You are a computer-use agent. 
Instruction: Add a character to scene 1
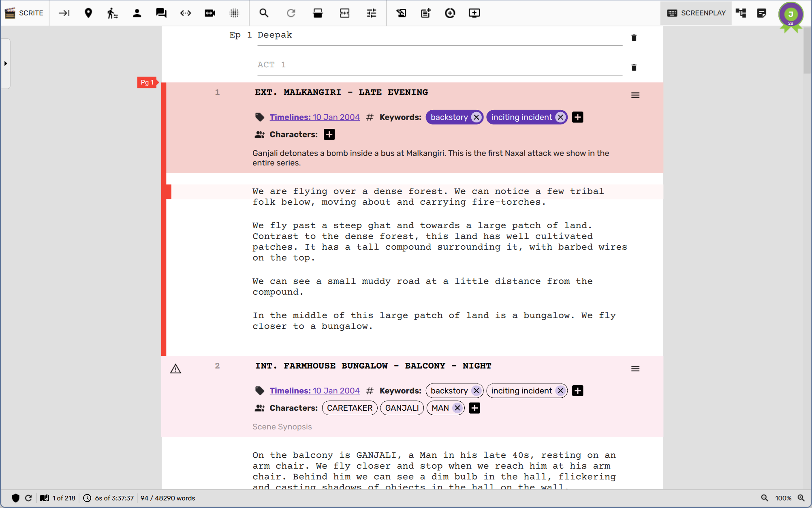[x=329, y=135]
